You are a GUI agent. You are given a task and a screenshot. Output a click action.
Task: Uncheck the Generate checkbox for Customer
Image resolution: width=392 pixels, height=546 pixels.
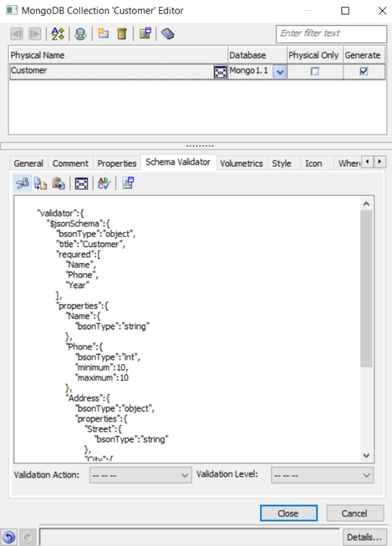[363, 71]
